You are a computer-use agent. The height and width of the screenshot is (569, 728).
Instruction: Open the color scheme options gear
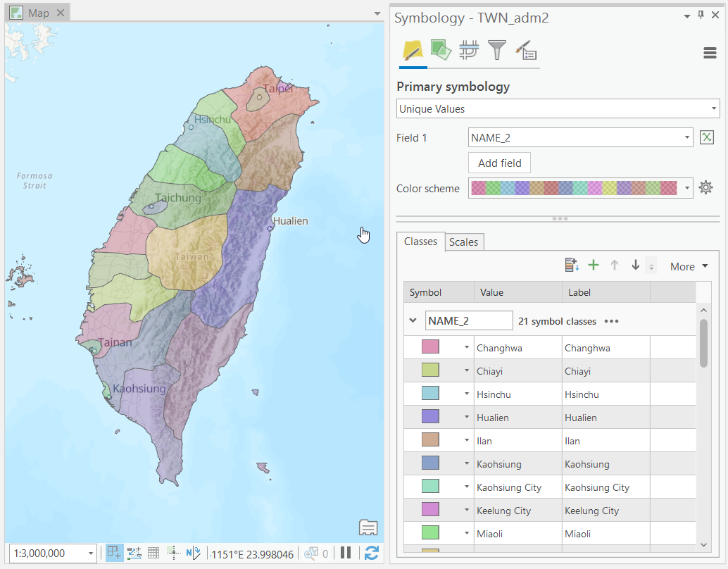pos(705,187)
